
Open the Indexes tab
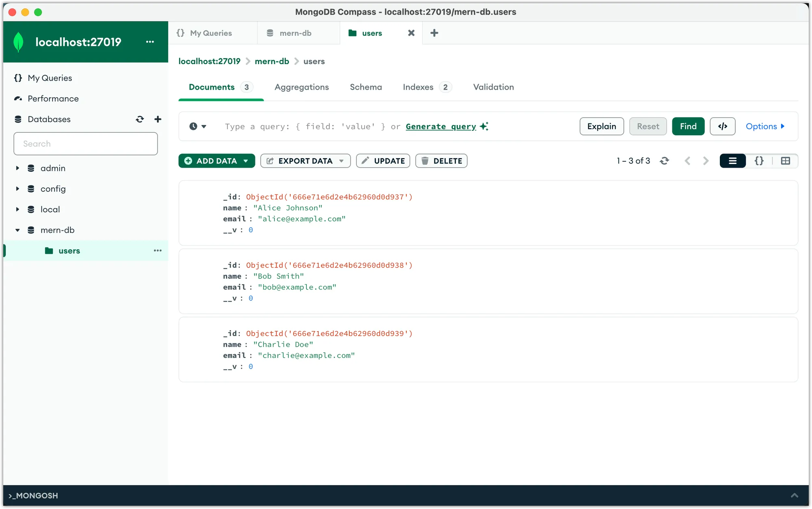pos(427,87)
